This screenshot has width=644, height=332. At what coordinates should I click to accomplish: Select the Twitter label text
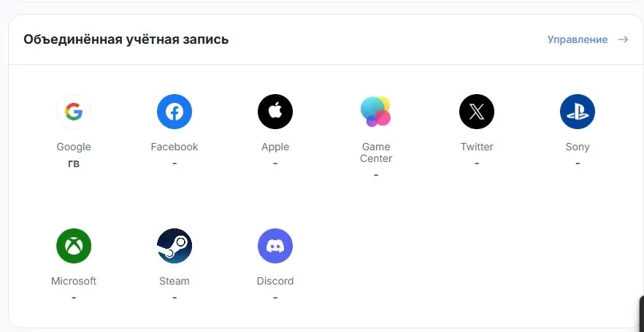pos(477,147)
